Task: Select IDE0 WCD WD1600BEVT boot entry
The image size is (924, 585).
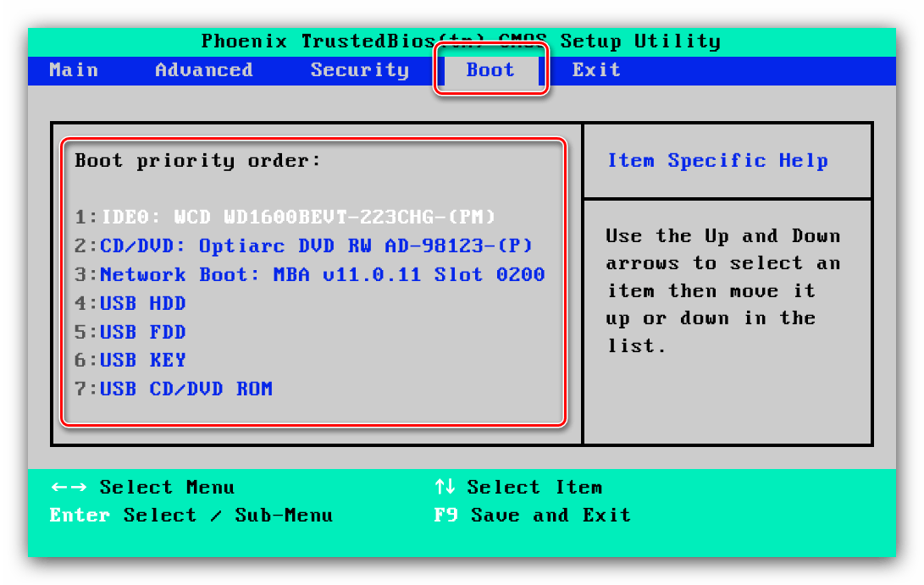Action: (x=285, y=217)
